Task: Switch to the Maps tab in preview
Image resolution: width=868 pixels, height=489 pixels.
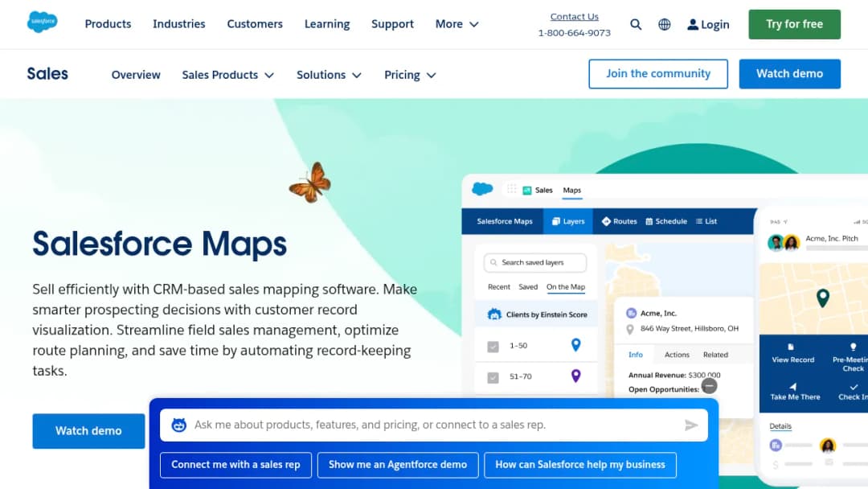Action: pos(572,190)
